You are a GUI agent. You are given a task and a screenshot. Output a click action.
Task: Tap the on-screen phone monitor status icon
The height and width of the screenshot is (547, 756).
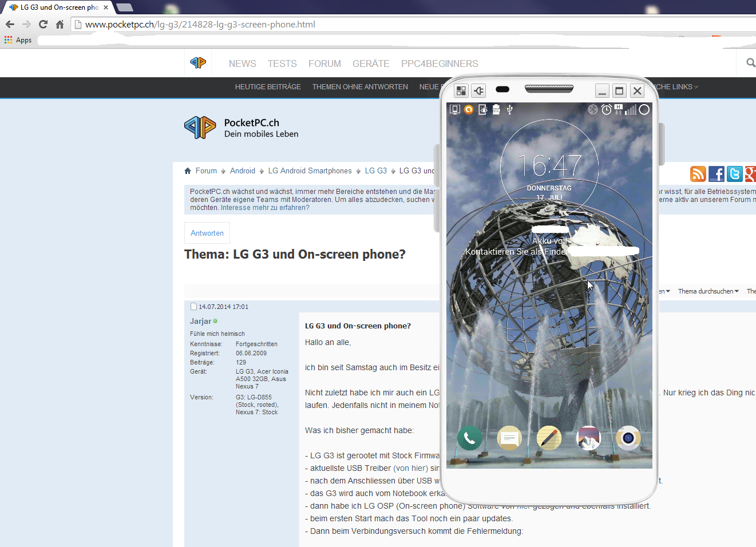455,109
